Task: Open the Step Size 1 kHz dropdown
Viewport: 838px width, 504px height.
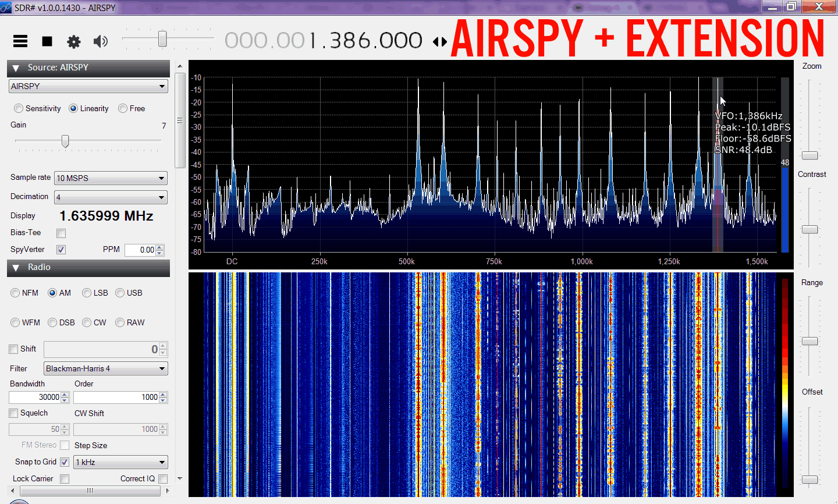Action: [x=120, y=463]
